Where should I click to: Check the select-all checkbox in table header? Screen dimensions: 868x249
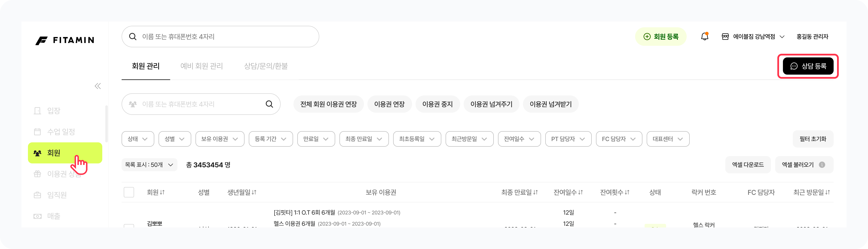click(x=129, y=192)
